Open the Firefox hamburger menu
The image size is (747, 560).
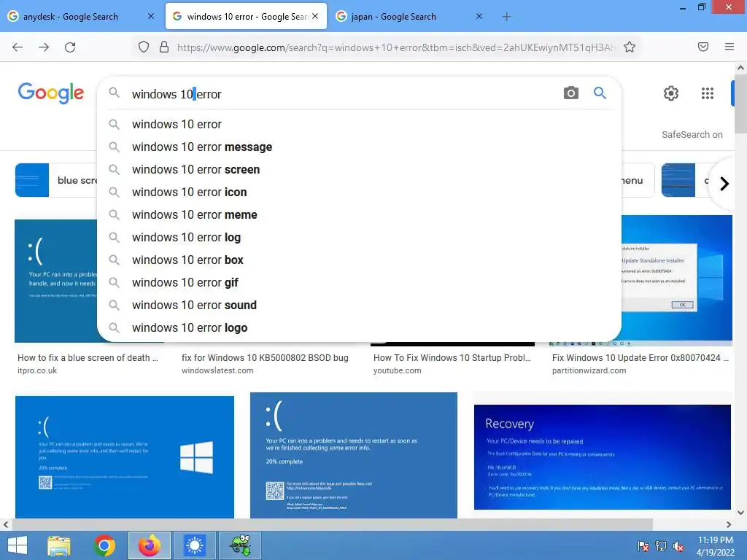pos(729,47)
